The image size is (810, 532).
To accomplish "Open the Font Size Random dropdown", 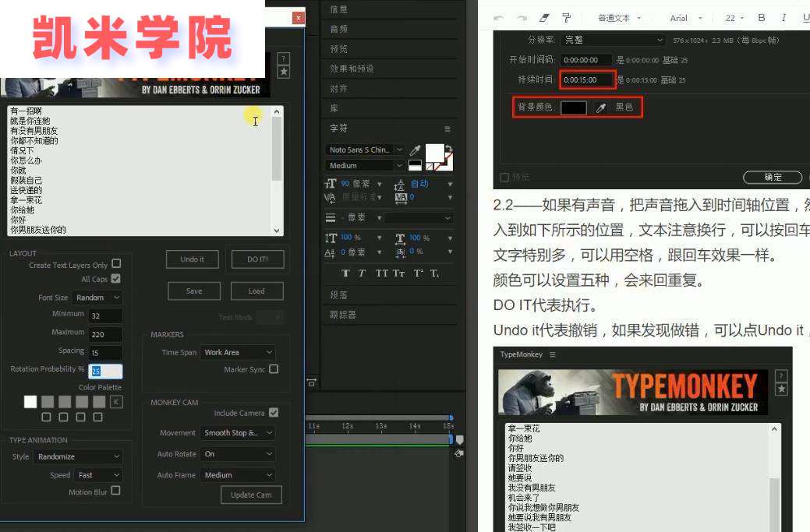I will pos(97,298).
